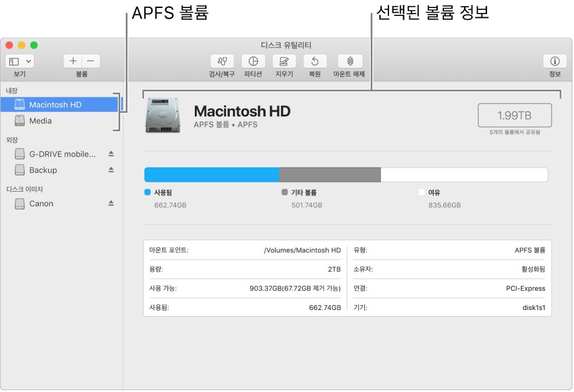Eject the G-DRIVE mobile disk
Viewport: 574px width, 392px height.
111,153
